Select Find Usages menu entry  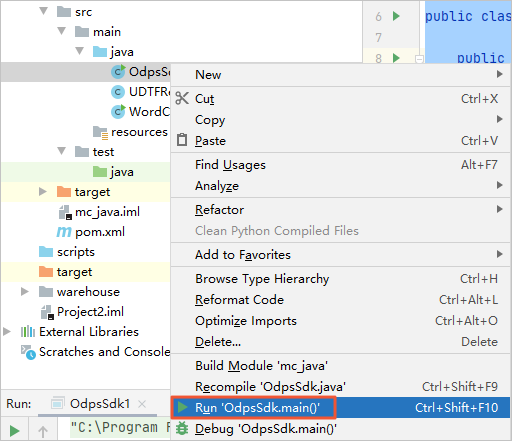[x=341, y=165]
